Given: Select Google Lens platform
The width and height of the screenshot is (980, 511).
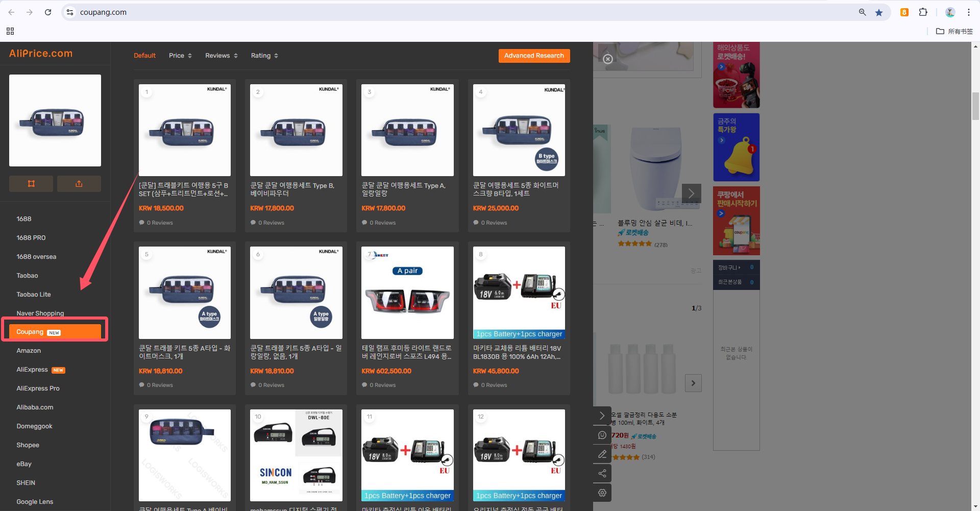Looking at the screenshot, I should [35, 502].
